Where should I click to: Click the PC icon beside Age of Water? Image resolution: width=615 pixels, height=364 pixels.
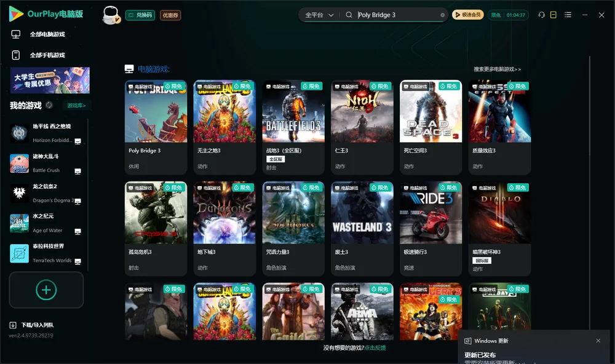click(77, 231)
